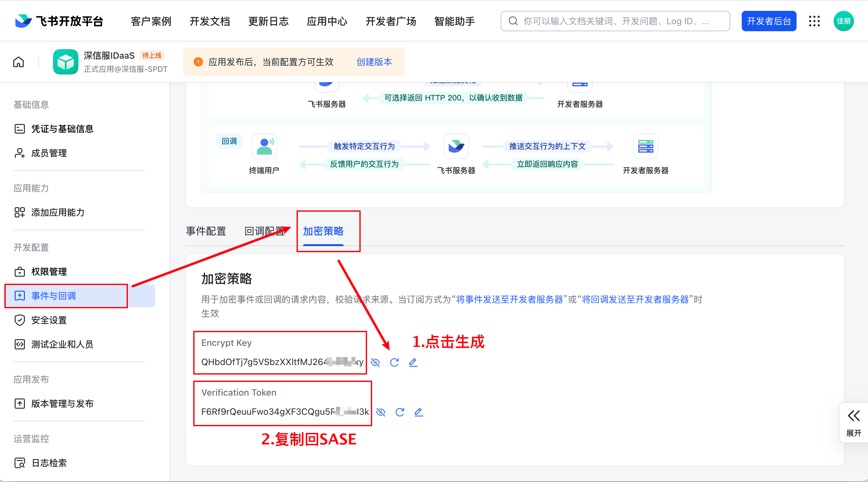Click the 开发者后台 button
The width and height of the screenshot is (868, 482).
click(769, 21)
